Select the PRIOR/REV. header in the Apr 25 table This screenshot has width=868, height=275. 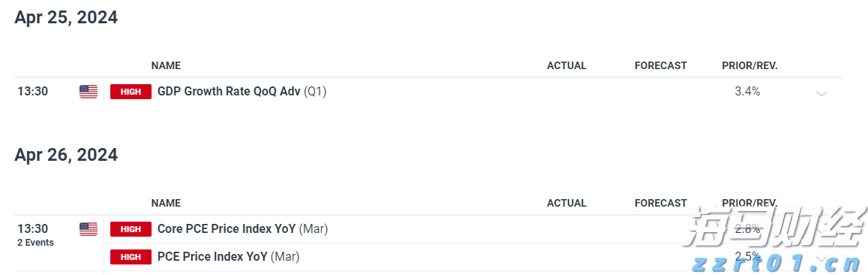point(749,65)
